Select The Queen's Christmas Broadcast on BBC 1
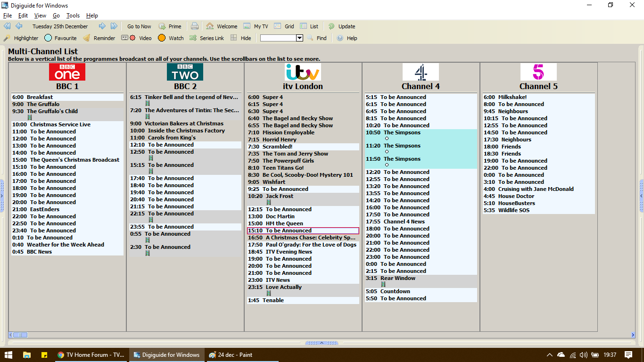Image resolution: width=644 pixels, height=362 pixels. tap(67, 160)
